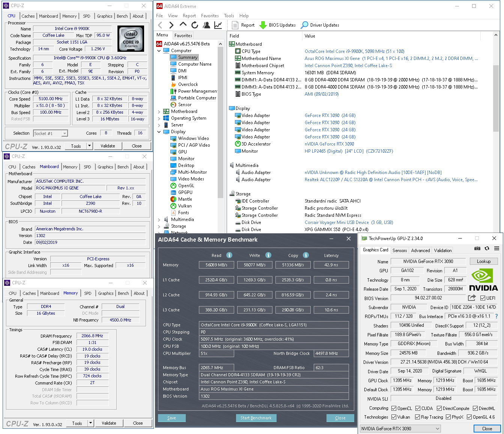Switch to Caches tab in top CPU-Z

(x=28, y=16)
